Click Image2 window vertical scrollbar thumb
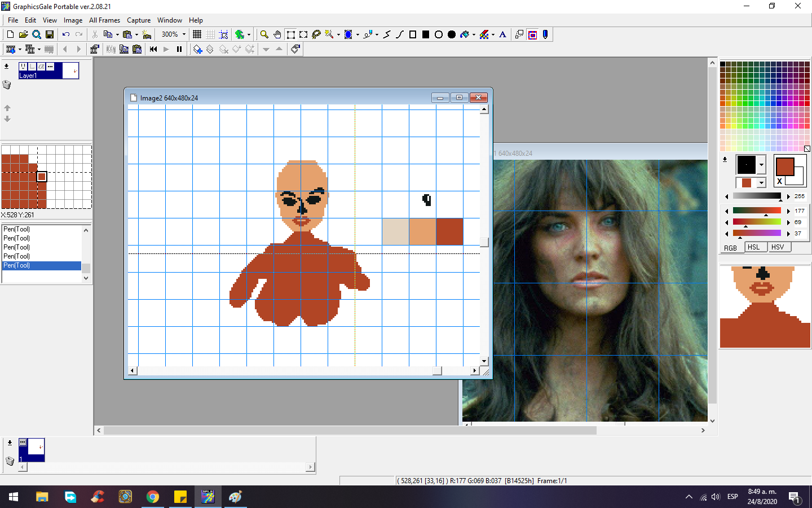The height and width of the screenshot is (508, 812). coord(484,242)
